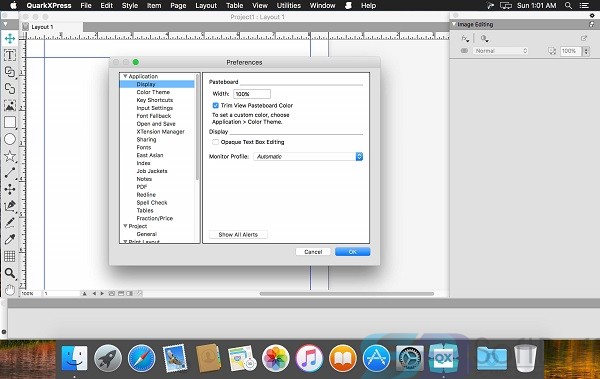Select PDF preference item
The width and height of the screenshot is (600, 379).
(x=142, y=187)
